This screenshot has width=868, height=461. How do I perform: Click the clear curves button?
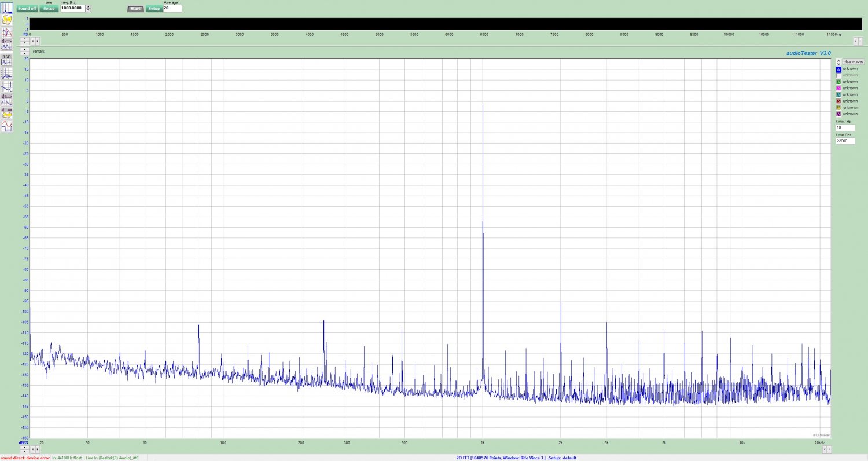854,61
